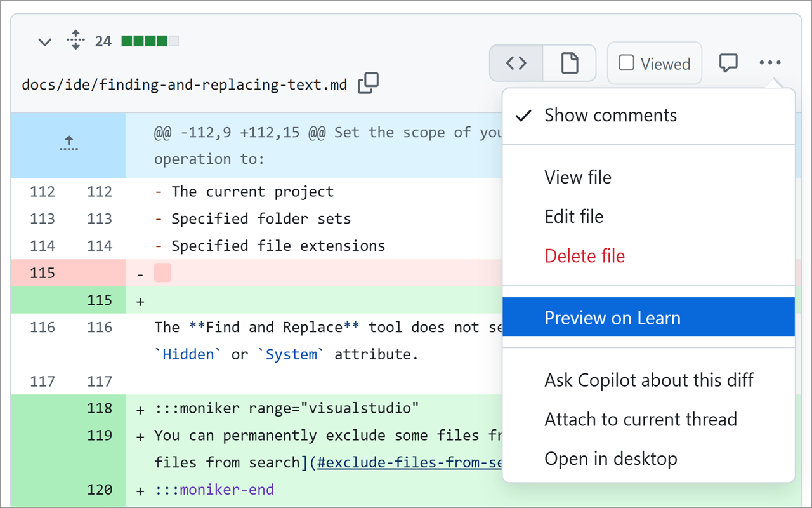This screenshot has height=508, width=812.
Task: Ask Copilot about this diff
Action: [x=649, y=380]
